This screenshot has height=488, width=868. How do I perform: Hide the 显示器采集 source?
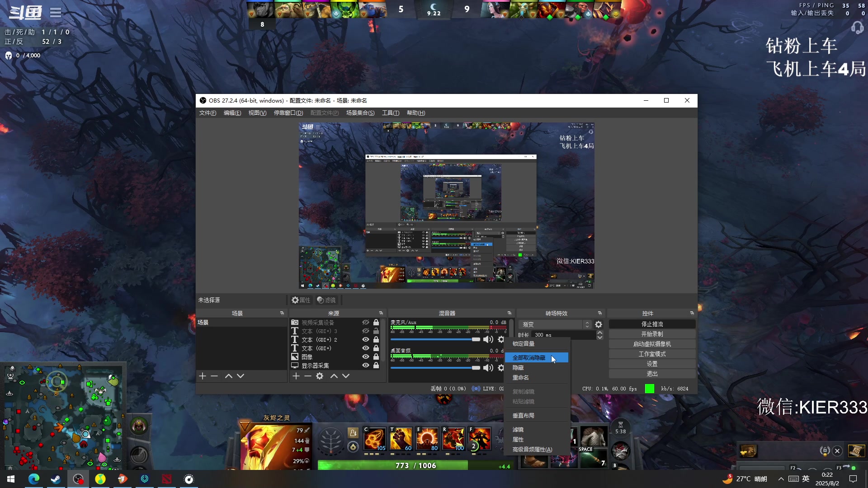tap(366, 365)
